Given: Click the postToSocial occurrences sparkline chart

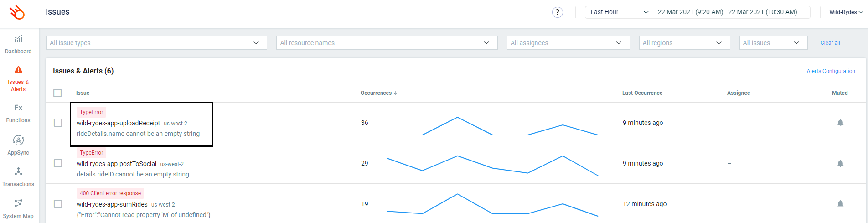Looking at the screenshot, I should [492, 166].
